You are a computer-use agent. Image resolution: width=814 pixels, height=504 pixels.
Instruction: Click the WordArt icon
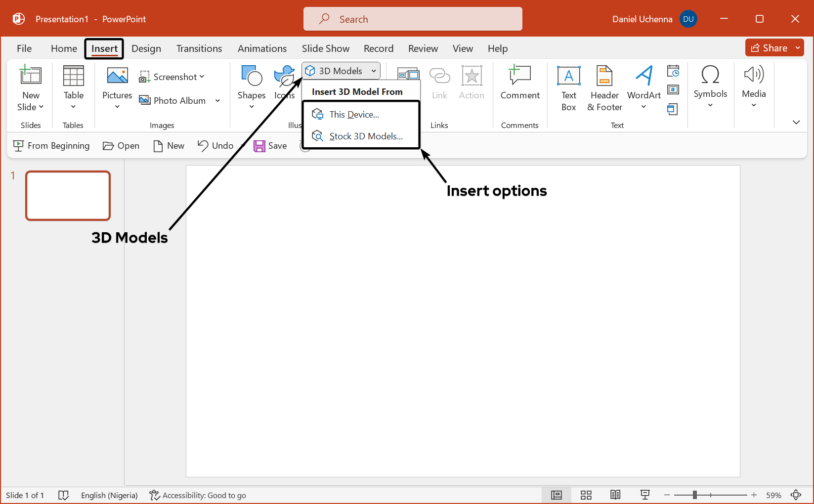pos(643,77)
